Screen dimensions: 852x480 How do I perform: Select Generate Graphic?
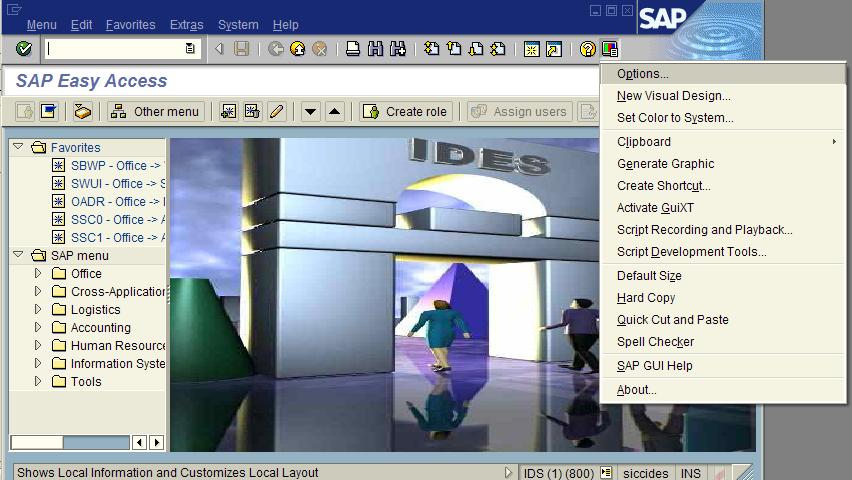(723, 164)
